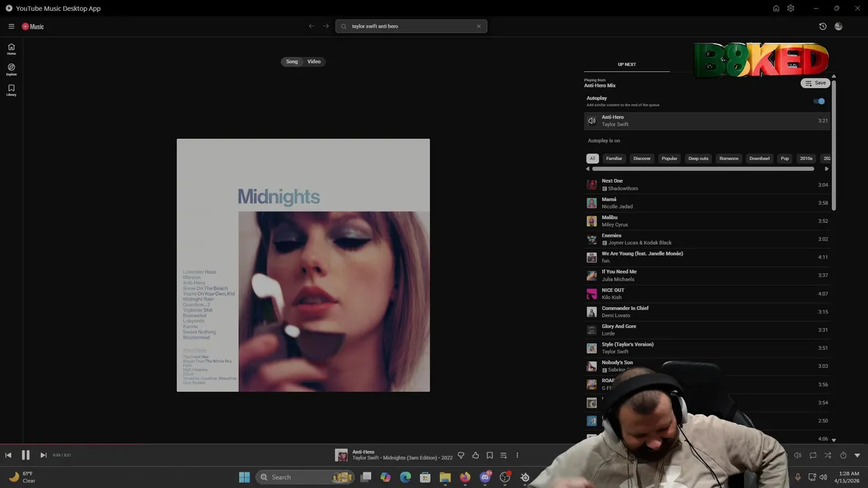The width and height of the screenshot is (868, 488).
Task: Select the All filter chip
Action: pyautogui.click(x=592, y=159)
